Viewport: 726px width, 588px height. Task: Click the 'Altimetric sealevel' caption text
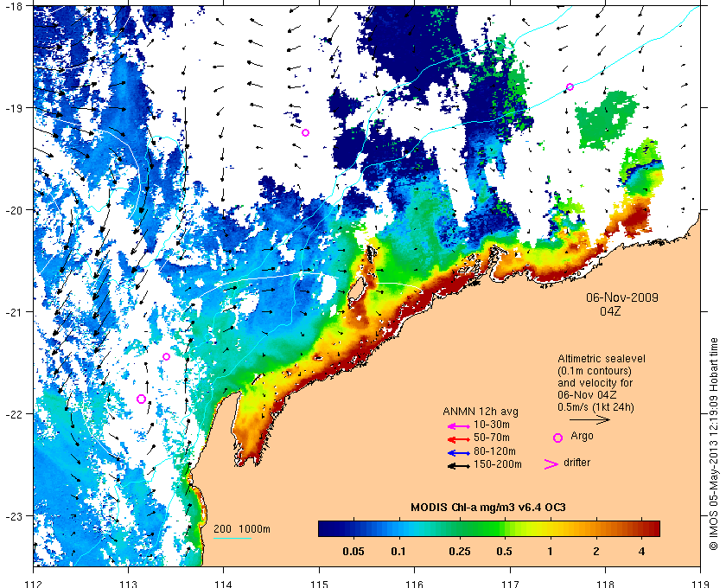(602, 359)
